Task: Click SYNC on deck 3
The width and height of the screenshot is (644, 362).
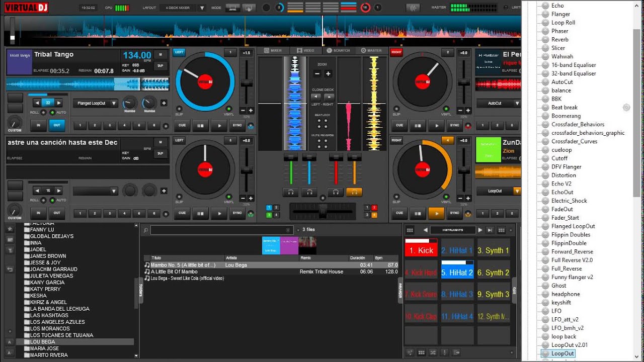Action: pos(237,213)
